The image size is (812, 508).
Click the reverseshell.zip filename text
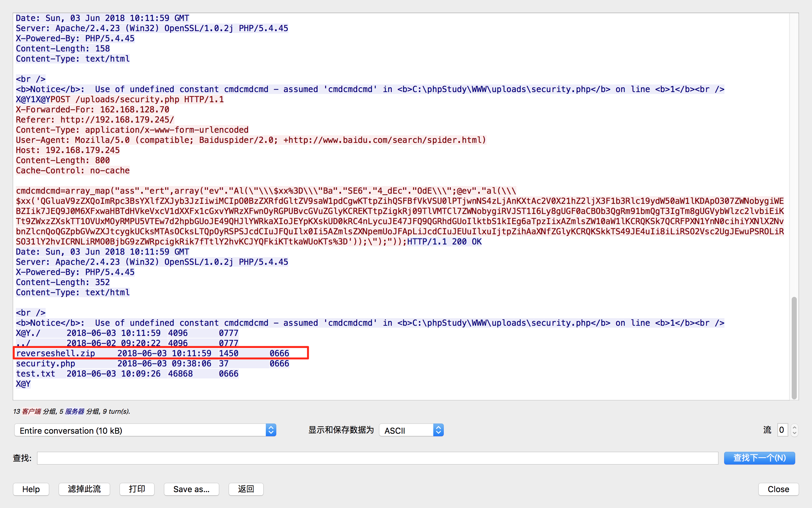(56, 353)
